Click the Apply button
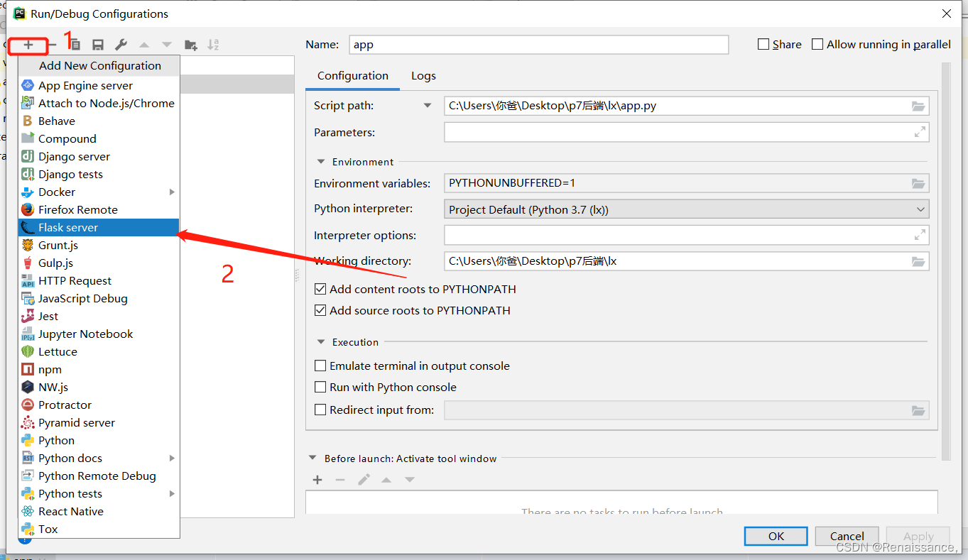The image size is (968, 560). [x=919, y=536]
